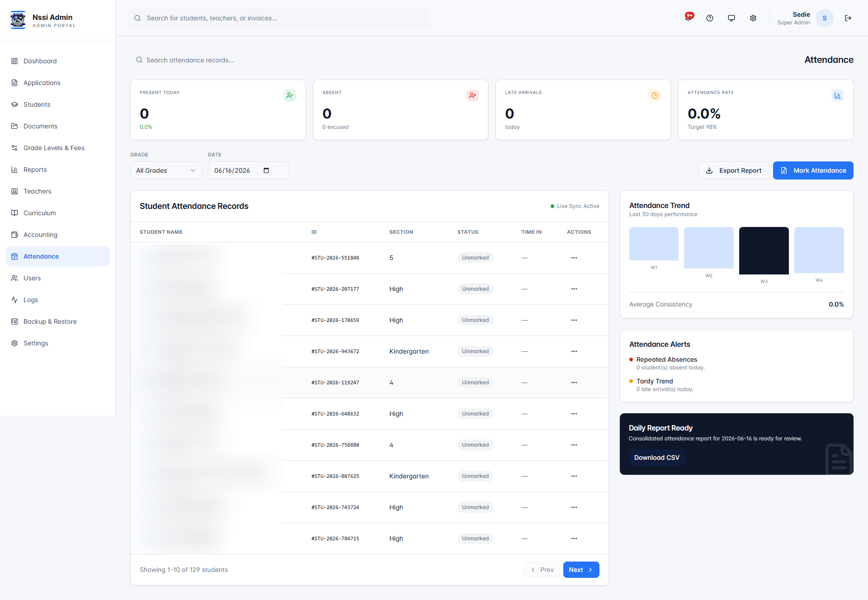The height and width of the screenshot is (600, 868).
Task: Open Documents from the sidebar
Action: click(x=57, y=126)
